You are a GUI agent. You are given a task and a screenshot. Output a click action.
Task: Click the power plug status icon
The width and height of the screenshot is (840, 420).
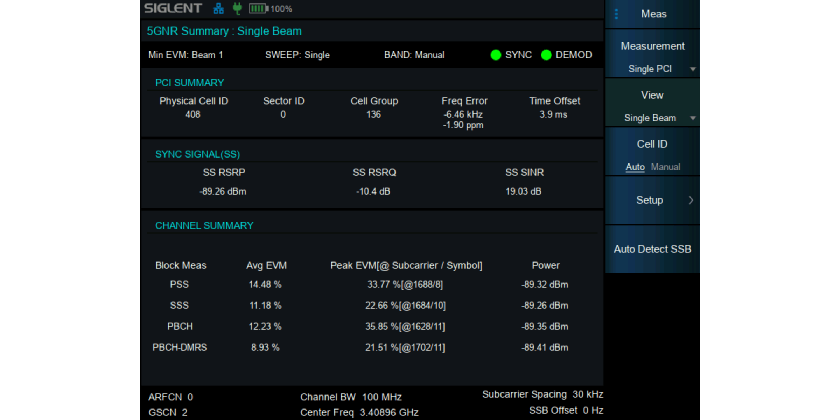[x=237, y=9]
